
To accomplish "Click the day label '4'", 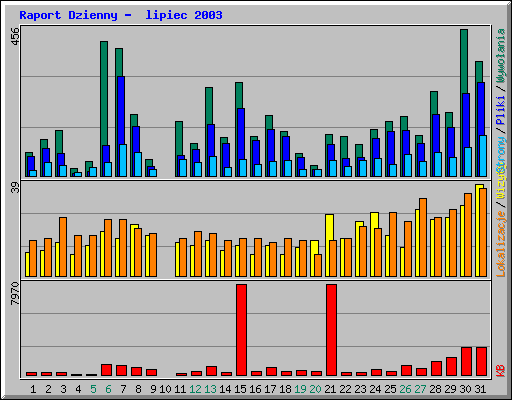I will point(78,389).
